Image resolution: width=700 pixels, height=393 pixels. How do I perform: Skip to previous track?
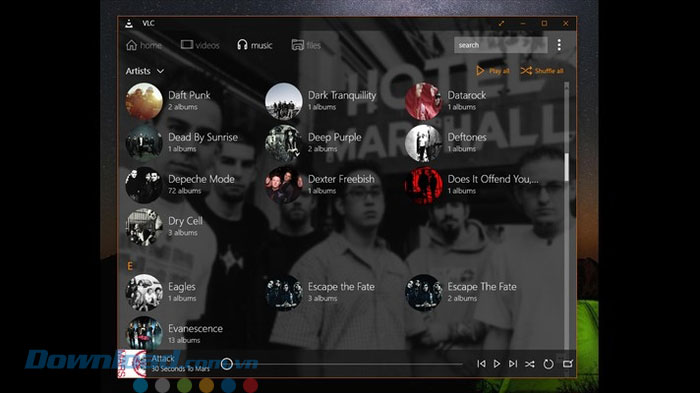[x=481, y=364]
